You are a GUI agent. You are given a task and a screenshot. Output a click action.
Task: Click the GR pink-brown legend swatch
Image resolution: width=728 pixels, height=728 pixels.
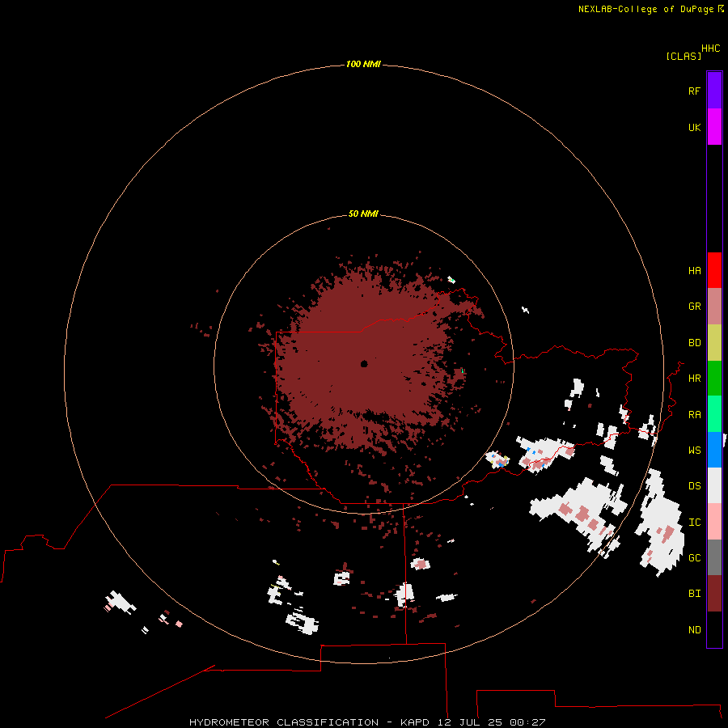714,307
